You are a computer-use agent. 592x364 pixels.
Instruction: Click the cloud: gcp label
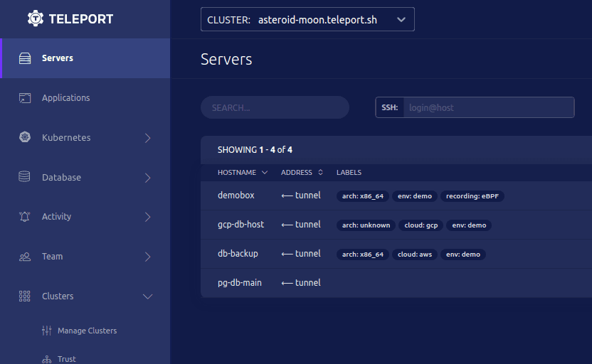[421, 225]
